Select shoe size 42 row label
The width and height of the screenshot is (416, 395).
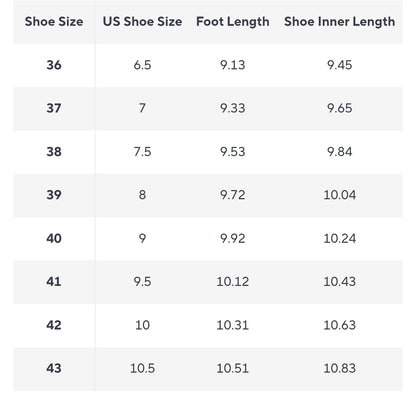point(54,325)
